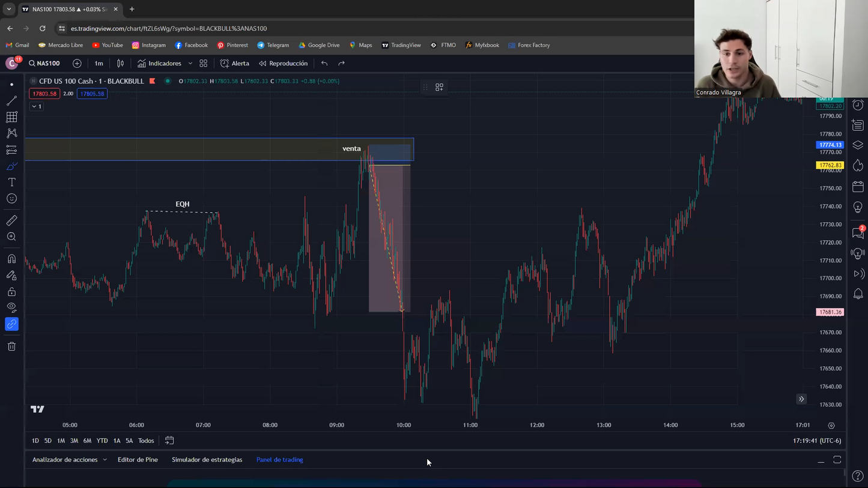
Task: Open the Editor de Pine tab
Action: [138, 460]
